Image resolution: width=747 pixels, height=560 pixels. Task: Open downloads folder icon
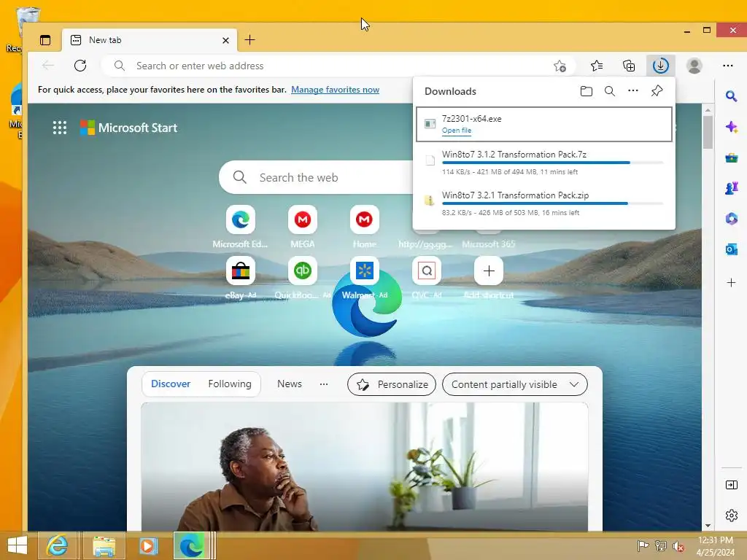click(x=587, y=91)
